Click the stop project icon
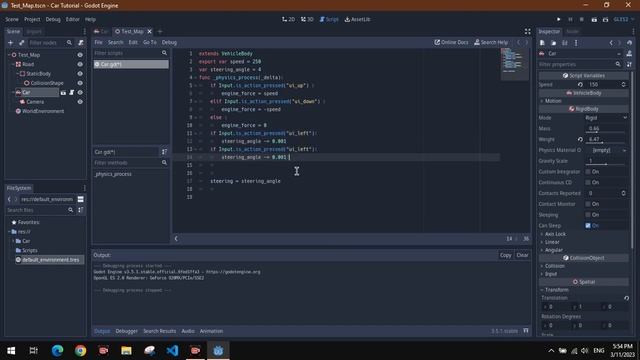This screenshot has height=360, width=640. 582,19
